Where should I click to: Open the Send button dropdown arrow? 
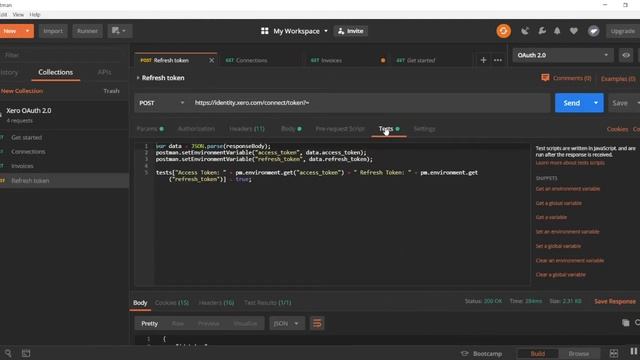[596, 103]
